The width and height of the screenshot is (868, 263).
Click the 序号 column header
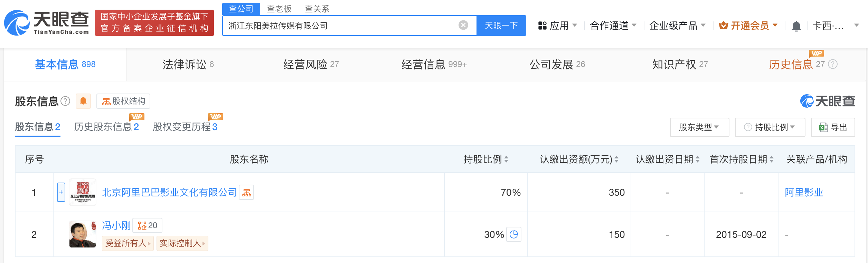(x=34, y=159)
